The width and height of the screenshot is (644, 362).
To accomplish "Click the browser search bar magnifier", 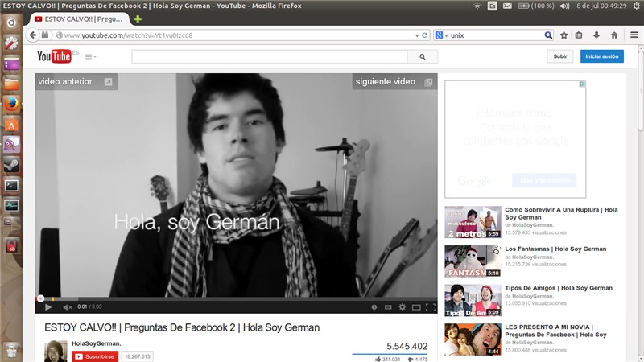I will coord(548,35).
